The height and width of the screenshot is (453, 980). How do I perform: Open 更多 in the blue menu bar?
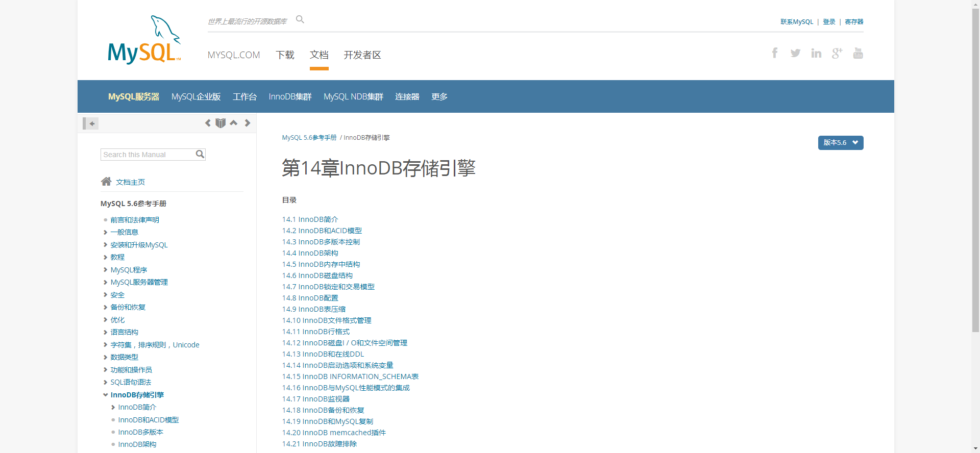pos(439,96)
